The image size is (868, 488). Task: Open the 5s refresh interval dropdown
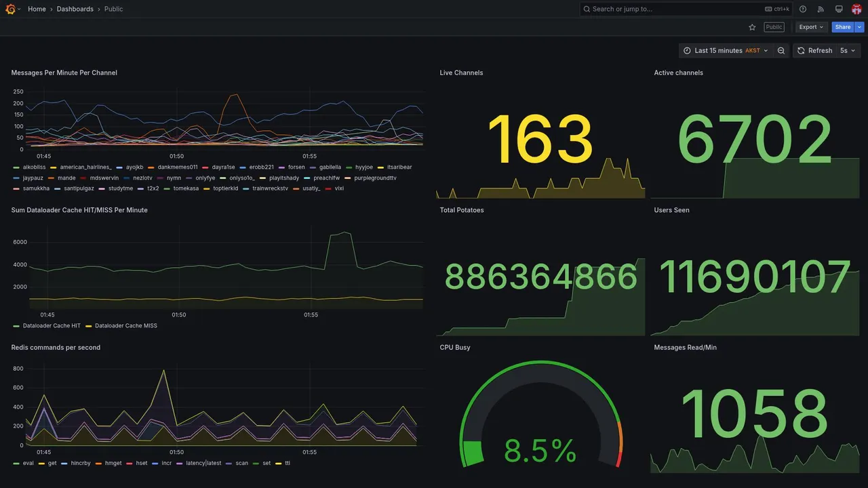[848, 51]
